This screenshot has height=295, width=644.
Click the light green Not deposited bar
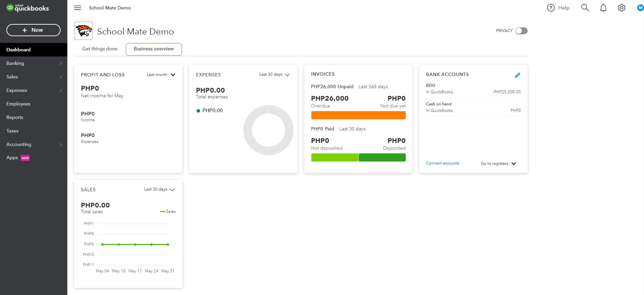(x=335, y=157)
